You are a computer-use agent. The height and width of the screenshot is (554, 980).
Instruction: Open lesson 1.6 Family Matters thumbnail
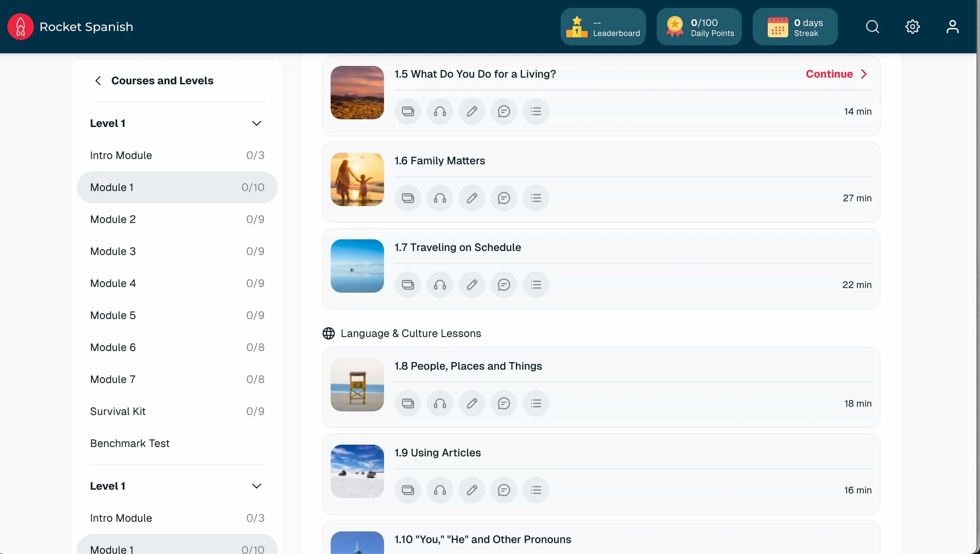(x=356, y=179)
